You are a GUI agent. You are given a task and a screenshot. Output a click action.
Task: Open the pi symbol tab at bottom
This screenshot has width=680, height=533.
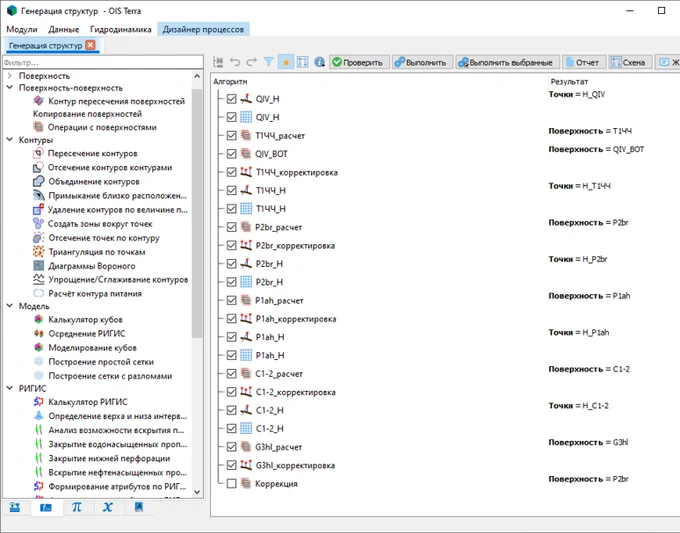[x=77, y=507]
